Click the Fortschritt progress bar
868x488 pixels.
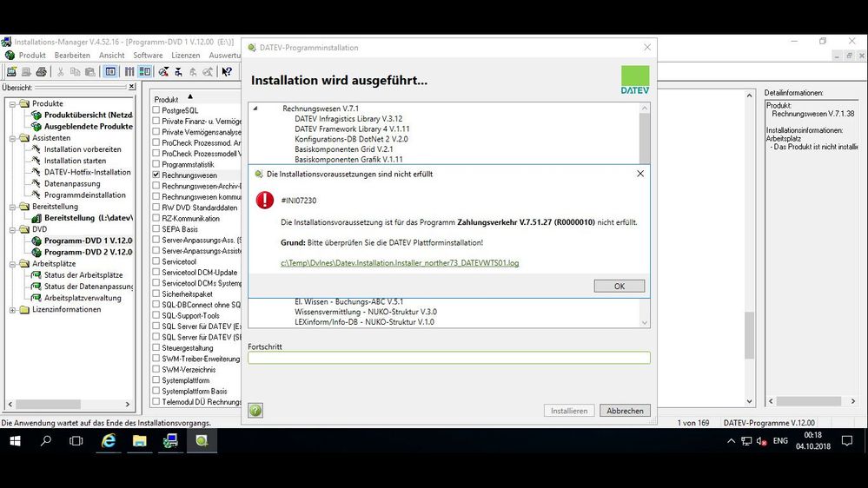449,358
